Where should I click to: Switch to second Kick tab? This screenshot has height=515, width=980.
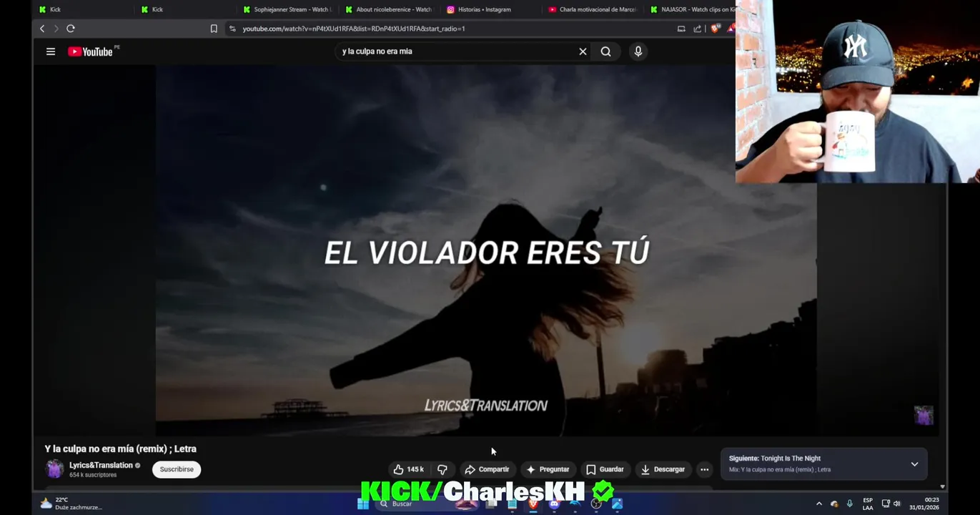[x=184, y=9]
